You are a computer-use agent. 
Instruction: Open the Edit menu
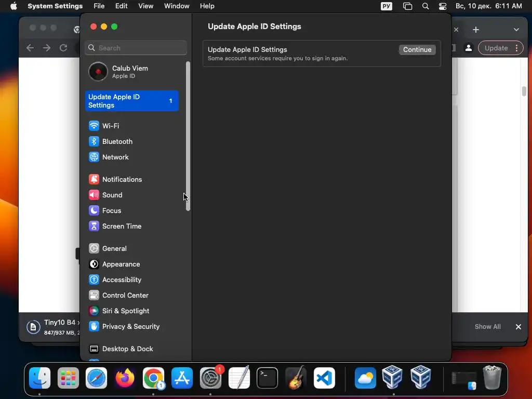pyautogui.click(x=121, y=6)
